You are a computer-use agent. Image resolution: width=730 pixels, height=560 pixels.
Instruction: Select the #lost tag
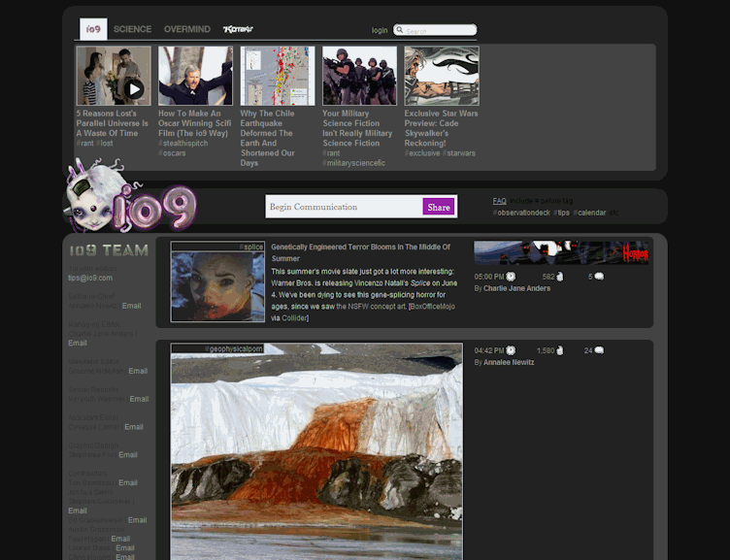coord(105,144)
